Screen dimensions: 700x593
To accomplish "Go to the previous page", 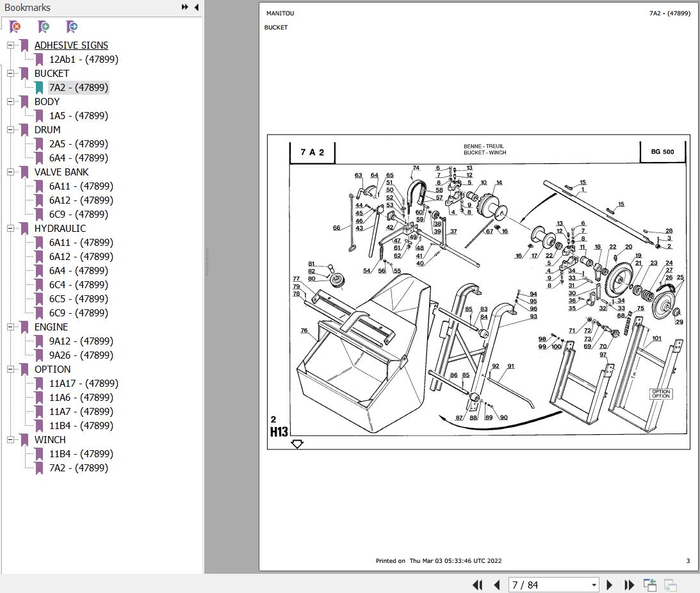I will click(x=497, y=585).
